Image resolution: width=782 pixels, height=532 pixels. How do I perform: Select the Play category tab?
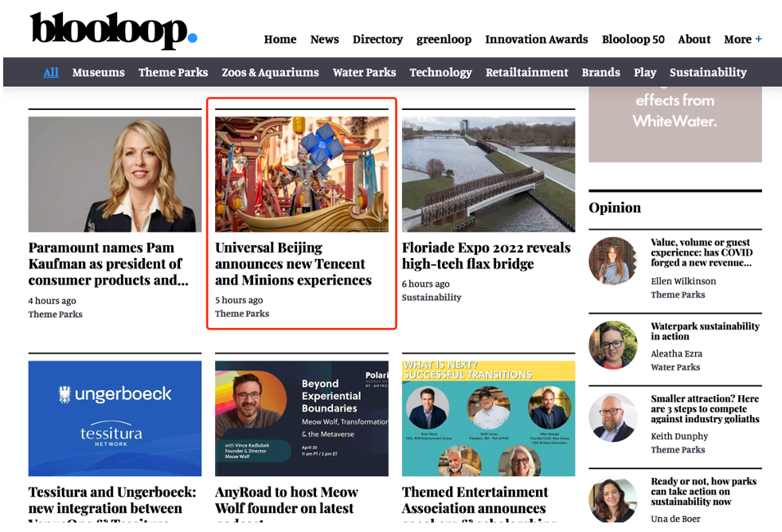pyautogui.click(x=645, y=72)
